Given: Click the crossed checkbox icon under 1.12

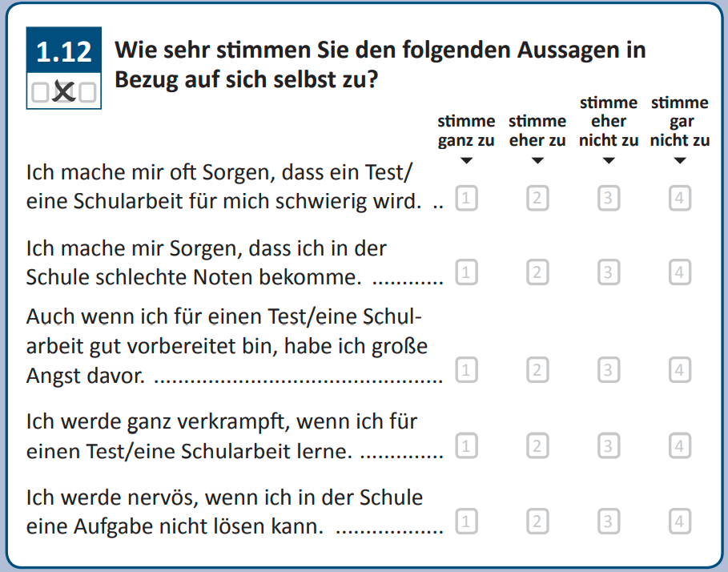Looking at the screenshot, I should click(x=64, y=92).
